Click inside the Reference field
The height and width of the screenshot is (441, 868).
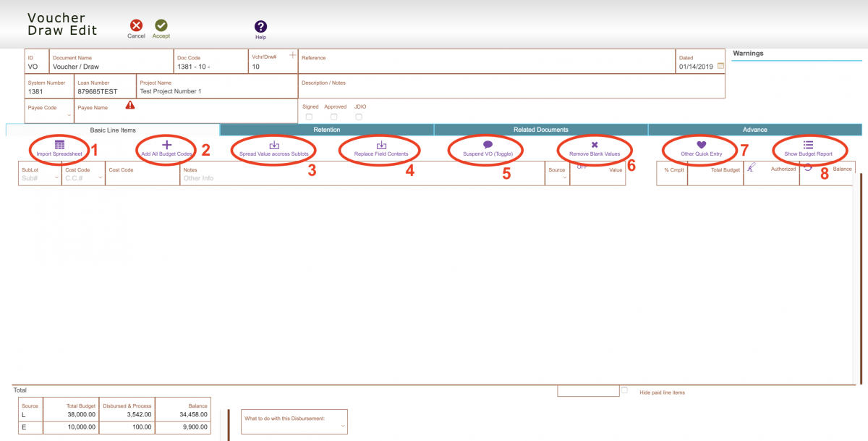coord(434,65)
